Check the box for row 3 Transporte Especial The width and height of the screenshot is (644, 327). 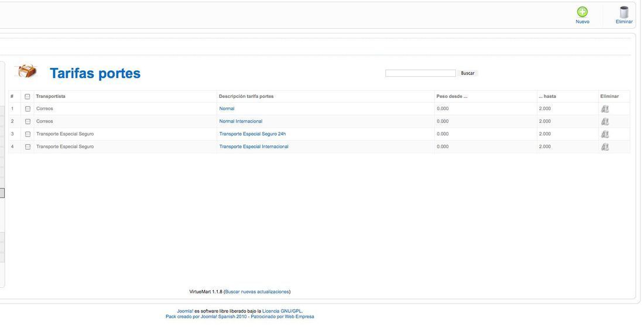tap(28, 134)
